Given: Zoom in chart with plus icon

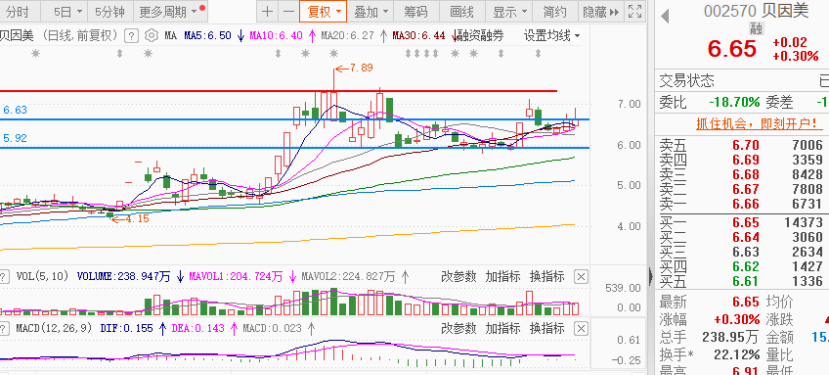Looking at the screenshot, I should click(268, 12).
